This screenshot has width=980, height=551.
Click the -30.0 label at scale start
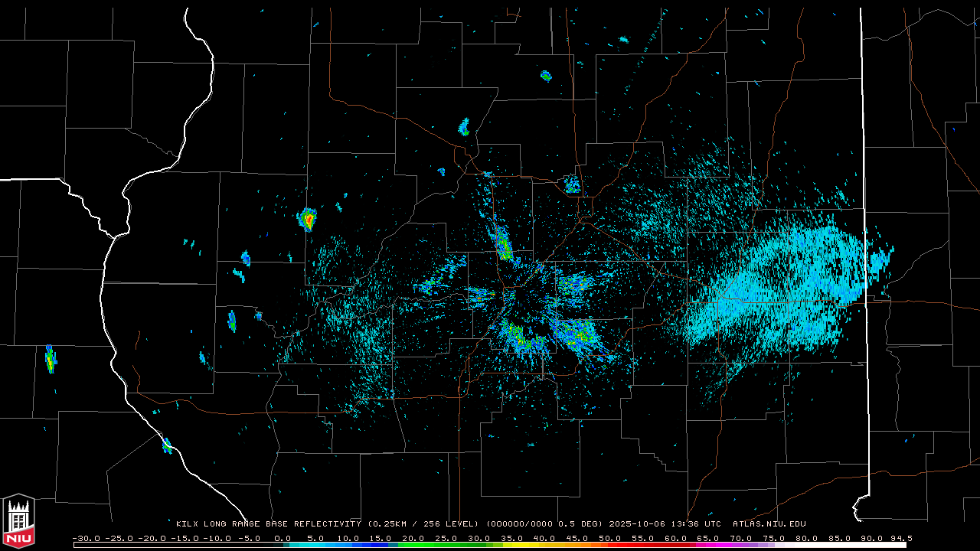click(84, 538)
